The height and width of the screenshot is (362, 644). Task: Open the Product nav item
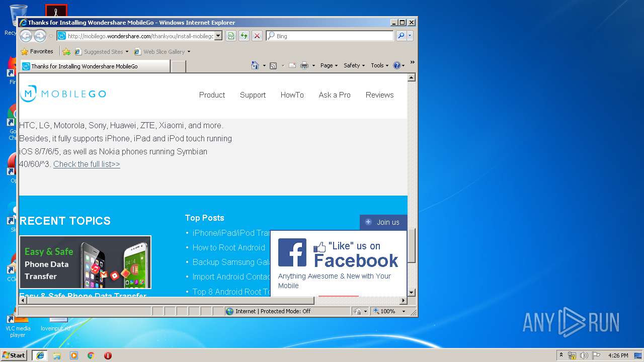point(212,95)
